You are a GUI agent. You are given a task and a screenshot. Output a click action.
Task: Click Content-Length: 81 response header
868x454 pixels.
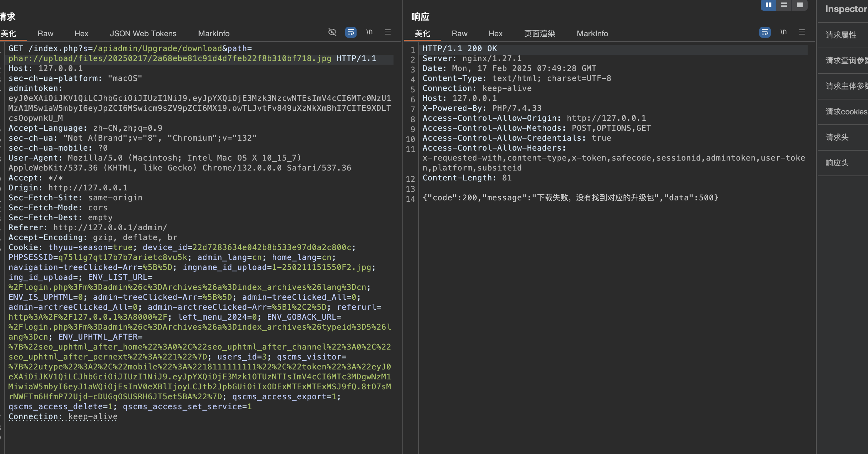click(x=467, y=178)
